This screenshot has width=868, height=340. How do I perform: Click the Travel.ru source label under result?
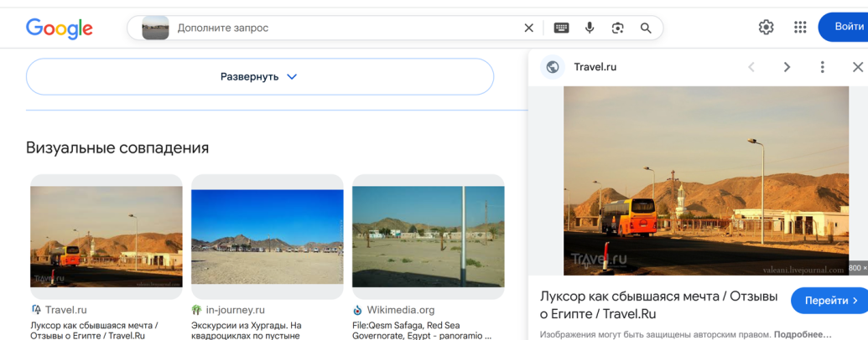[x=66, y=310]
